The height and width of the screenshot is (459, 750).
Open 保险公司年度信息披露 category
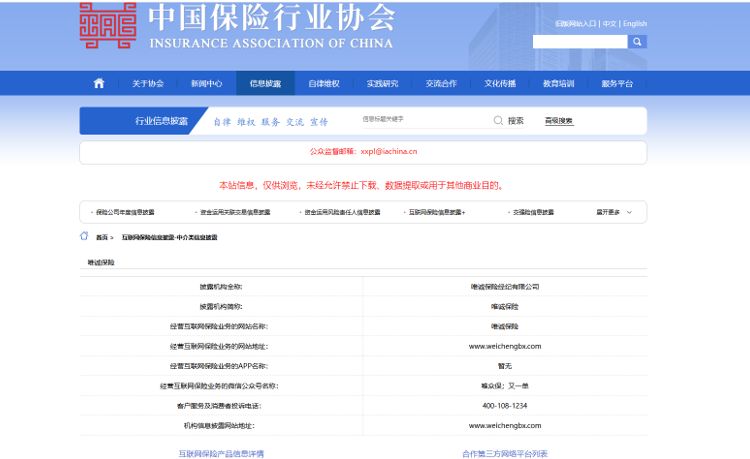coord(125,212)
